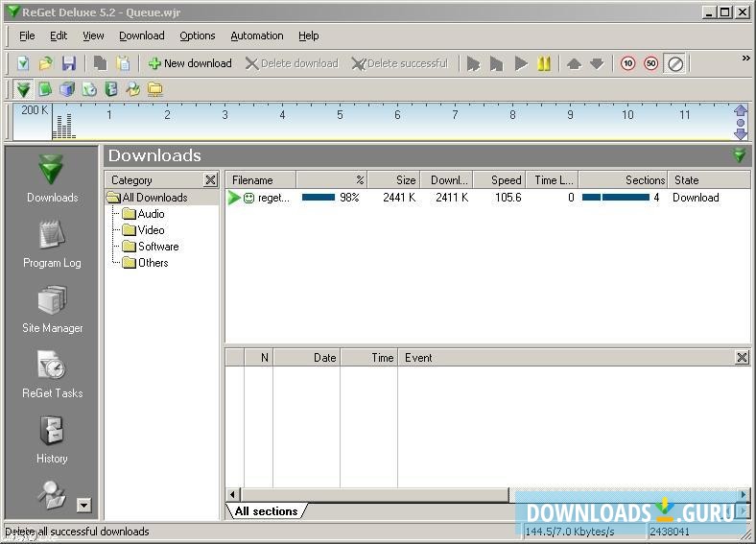
Task: Click the New download button
Action: click(189, 63)
